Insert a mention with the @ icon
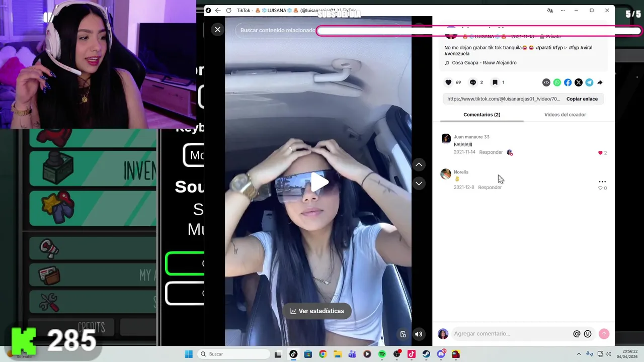The height and width of the screenshot is (362, 644). (577, 334)
